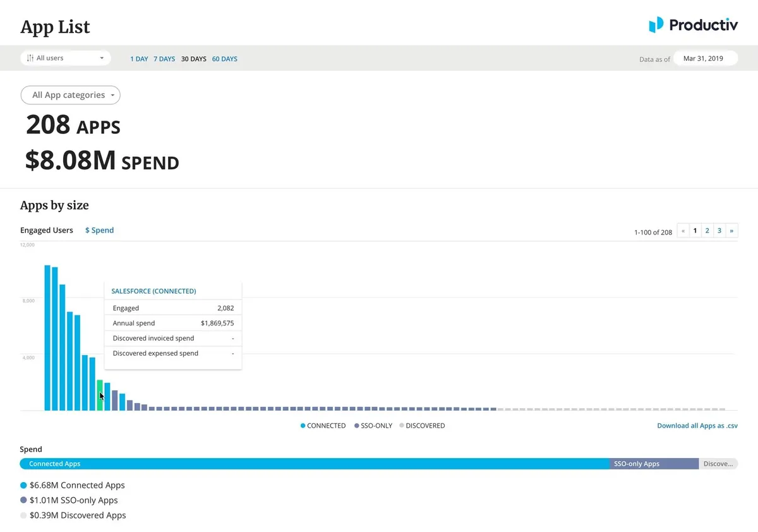Select the 1 DAY time range
The image size is (758, 532).
pyautogui.click(x=139, y=59)
